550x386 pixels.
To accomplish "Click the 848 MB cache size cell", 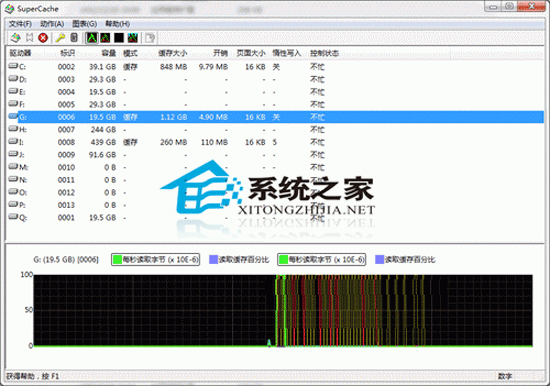I will 173,67.
